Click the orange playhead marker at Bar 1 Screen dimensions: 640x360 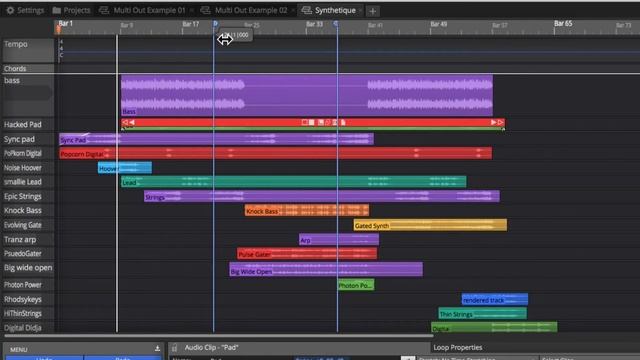coord(59,29)
